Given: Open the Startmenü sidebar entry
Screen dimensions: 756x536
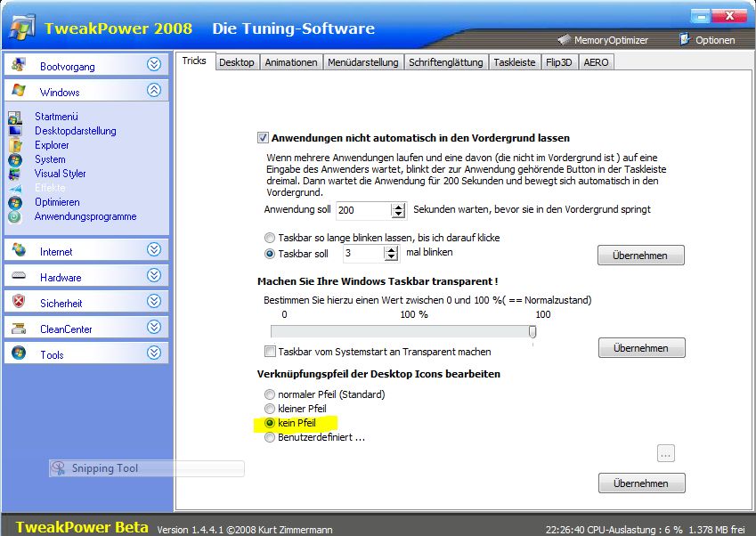Looking at the screenshot, I should [56, 117].
